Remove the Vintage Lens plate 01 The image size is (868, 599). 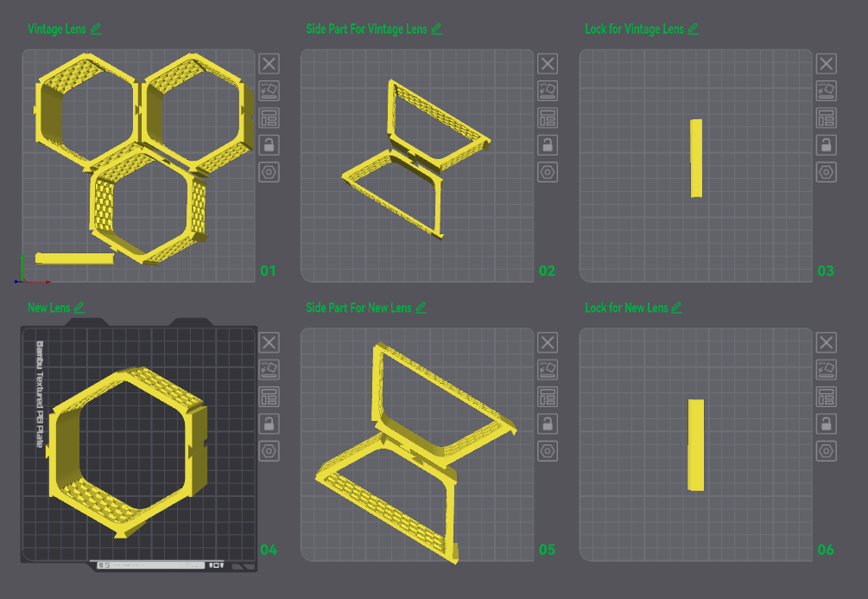point(269,64)
